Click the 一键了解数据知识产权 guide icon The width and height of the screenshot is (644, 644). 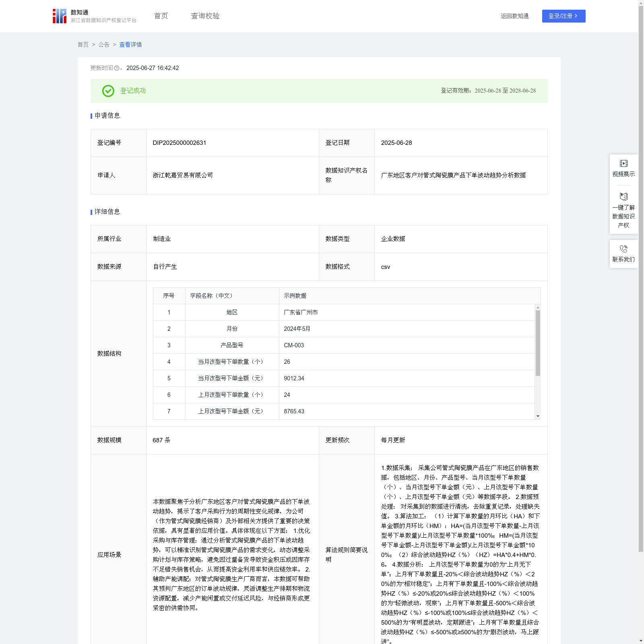click(x=623, y=197)
